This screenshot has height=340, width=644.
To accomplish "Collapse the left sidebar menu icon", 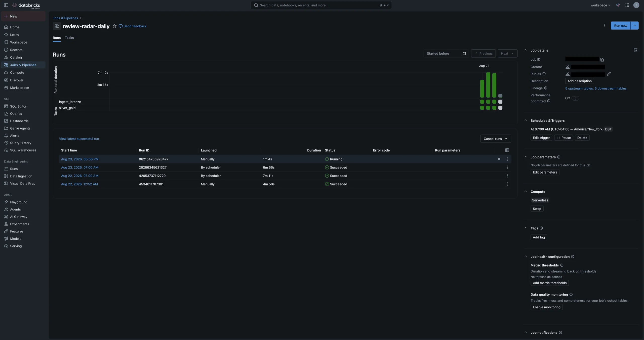I will (6, 5).
